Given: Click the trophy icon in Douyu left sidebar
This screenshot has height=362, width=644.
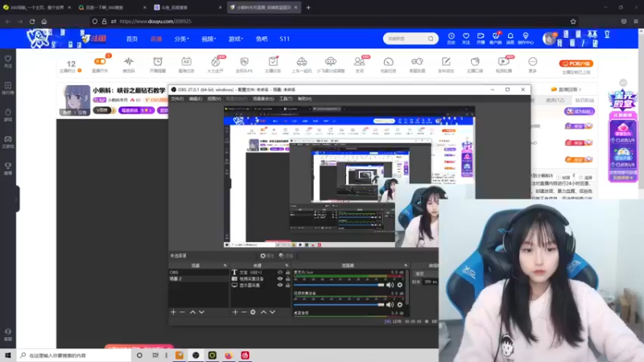Looking at the screenshot, I should point(8,166).
